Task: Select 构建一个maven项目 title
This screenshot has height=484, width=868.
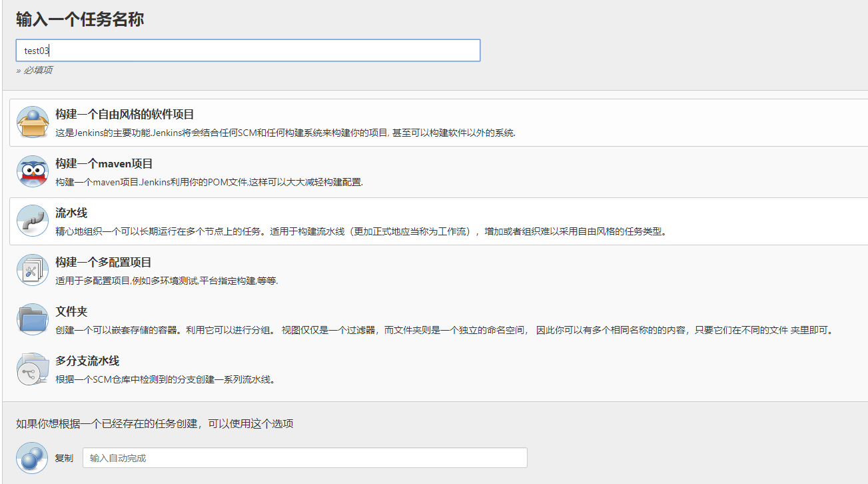Action: pos(104,164)
